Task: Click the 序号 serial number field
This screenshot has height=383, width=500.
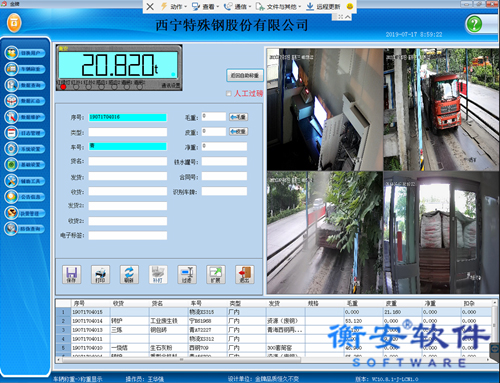Action: [128, 117]
